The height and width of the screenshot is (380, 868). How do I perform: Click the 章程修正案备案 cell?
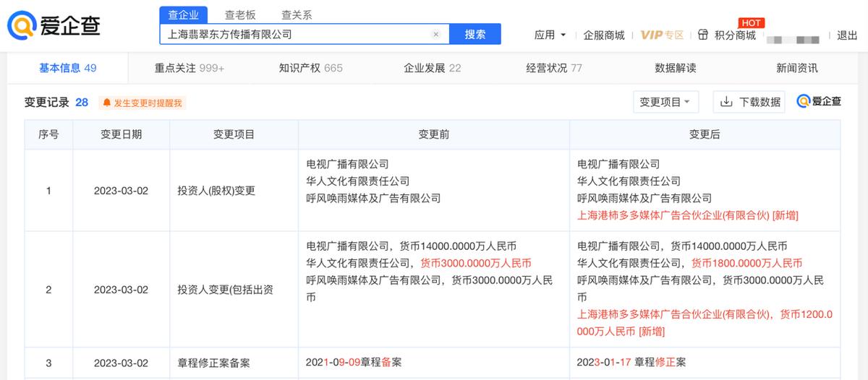click(x=234, y=363)
